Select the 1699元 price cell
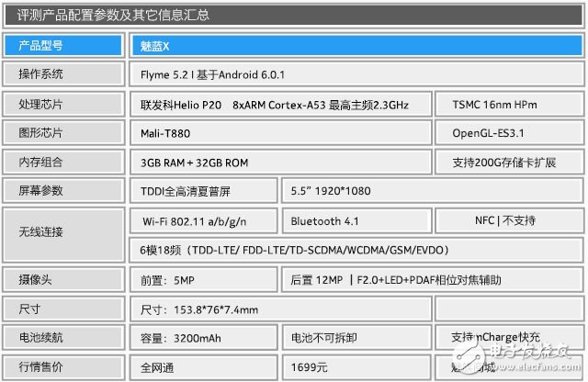The image size is (588, 382). pyautogui.click(x=356, y=365)
